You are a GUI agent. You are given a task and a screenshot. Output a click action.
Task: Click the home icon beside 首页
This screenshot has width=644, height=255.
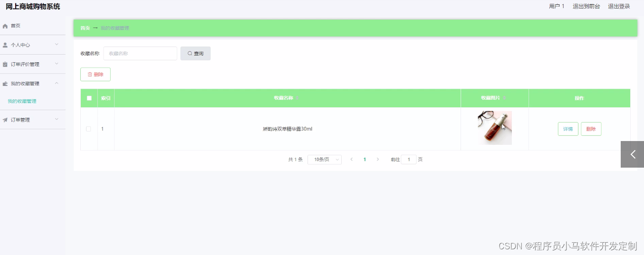coord(5,26)
